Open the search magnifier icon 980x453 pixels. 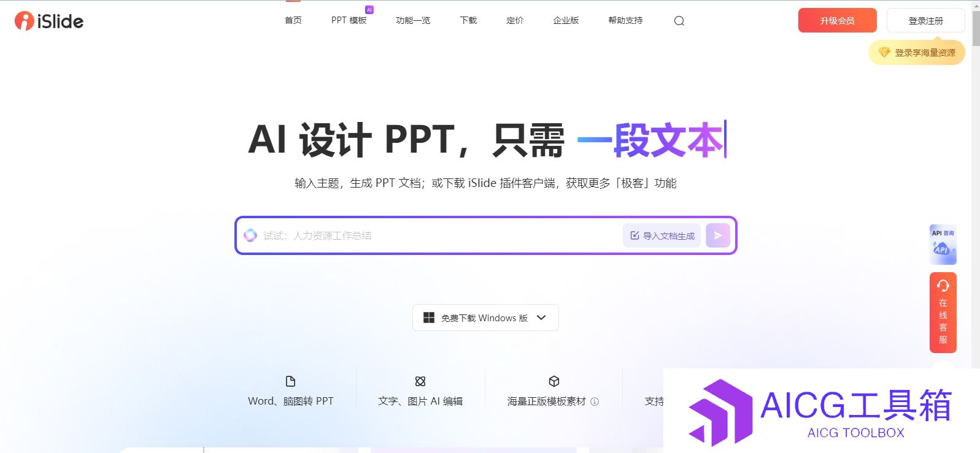pyautogui.click(x=679, y=21)
